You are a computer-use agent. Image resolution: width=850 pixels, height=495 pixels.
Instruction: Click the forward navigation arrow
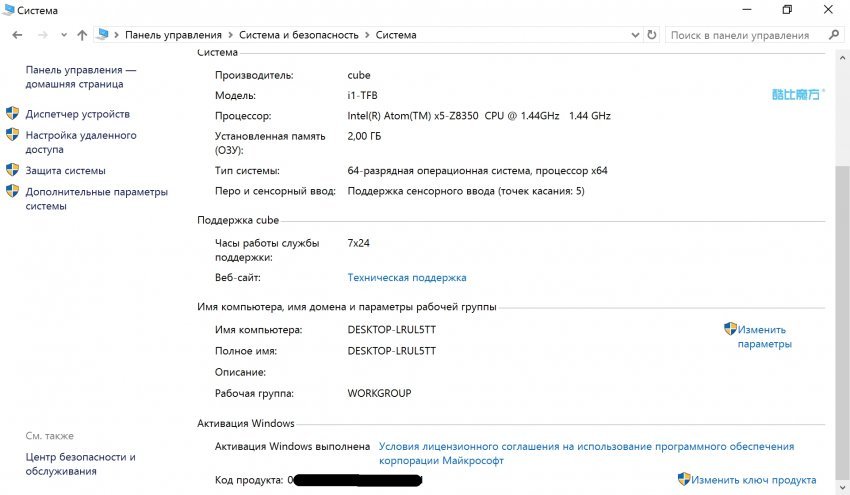(x=42, y=35)
